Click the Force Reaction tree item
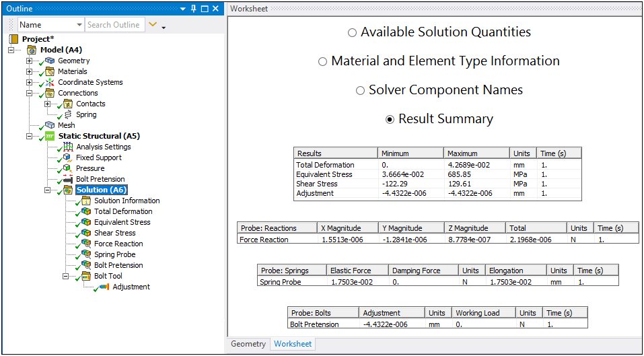Viewport: 644px width, 356px height. click(x=118, y=244)
